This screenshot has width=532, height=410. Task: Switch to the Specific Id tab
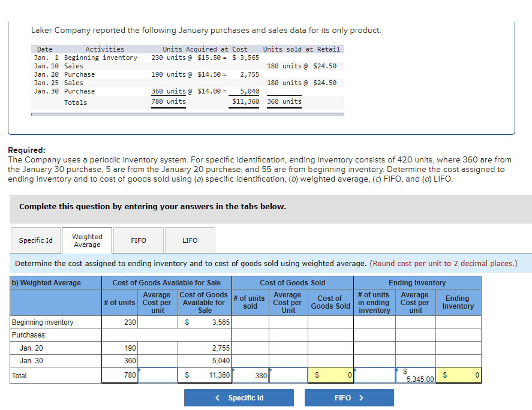(35, 240)
